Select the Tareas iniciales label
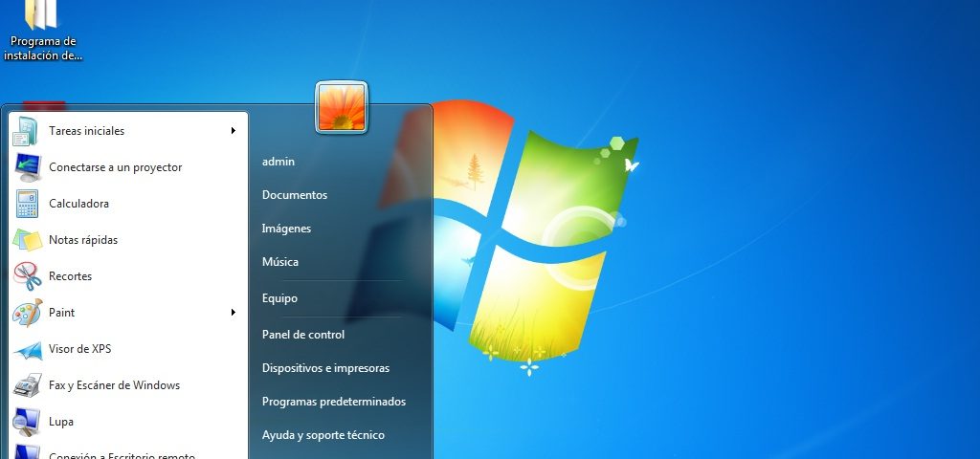 [86, 131]
